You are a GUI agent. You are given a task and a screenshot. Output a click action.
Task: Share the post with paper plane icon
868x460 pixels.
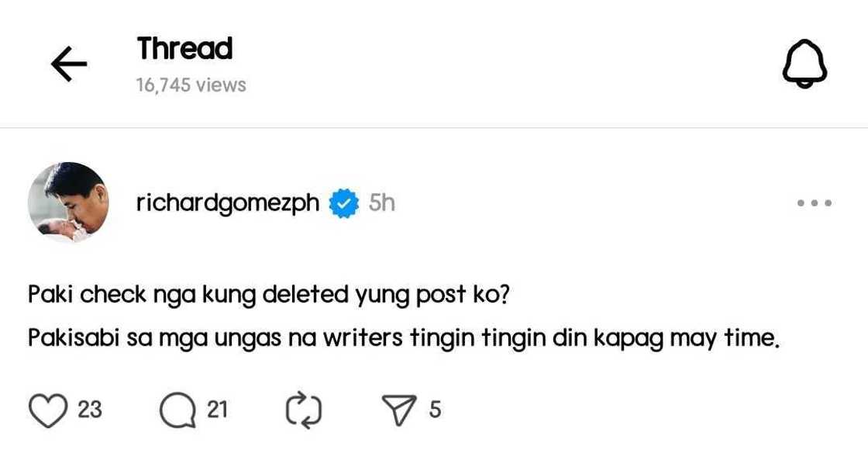pyautogui.click(x=398, y=410)
